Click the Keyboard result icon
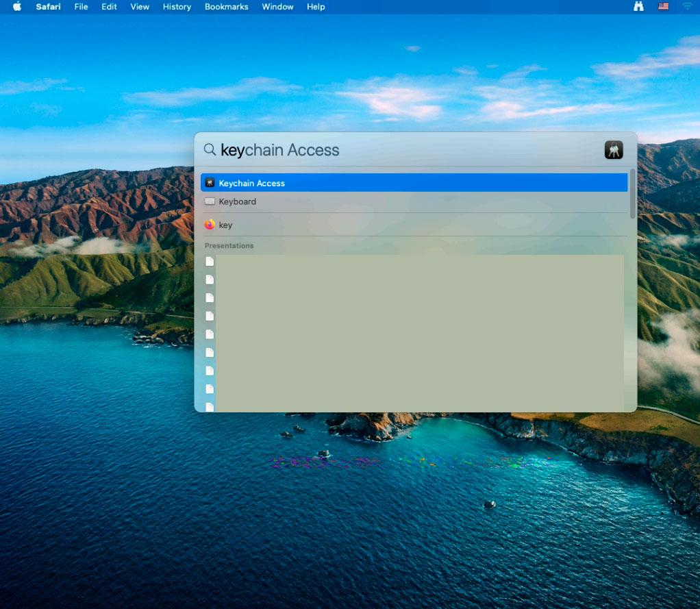Viewport: 700px width, 609px height. 210,202
